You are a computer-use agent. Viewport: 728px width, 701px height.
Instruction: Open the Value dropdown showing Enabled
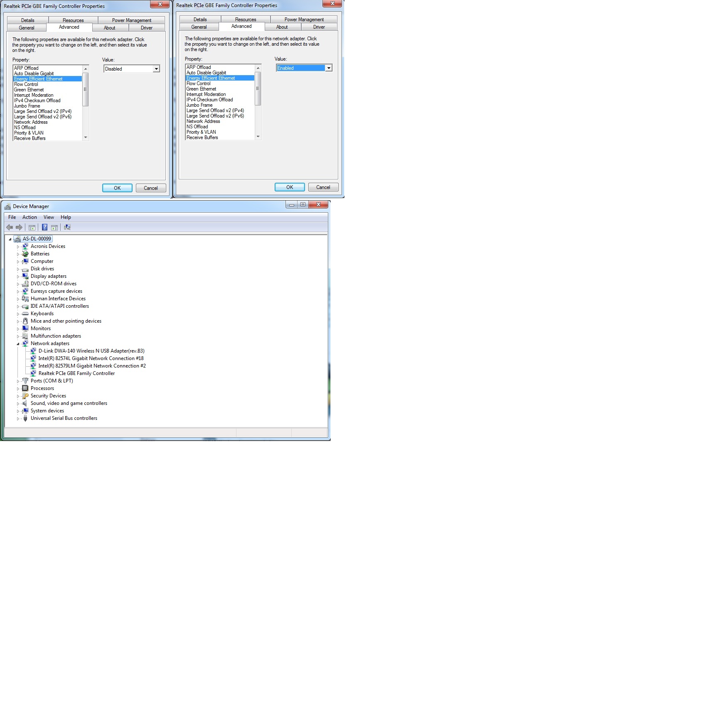coord(329,68)
